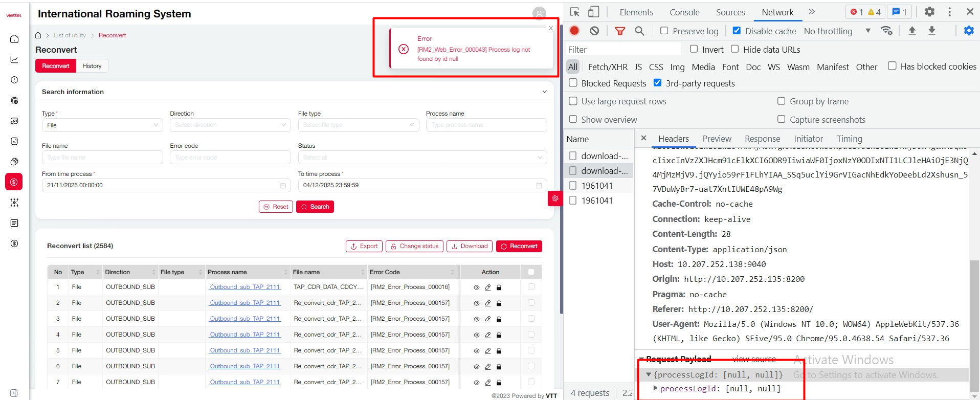
Task: Collapse the Search information panel
Action: coord(545,92)
